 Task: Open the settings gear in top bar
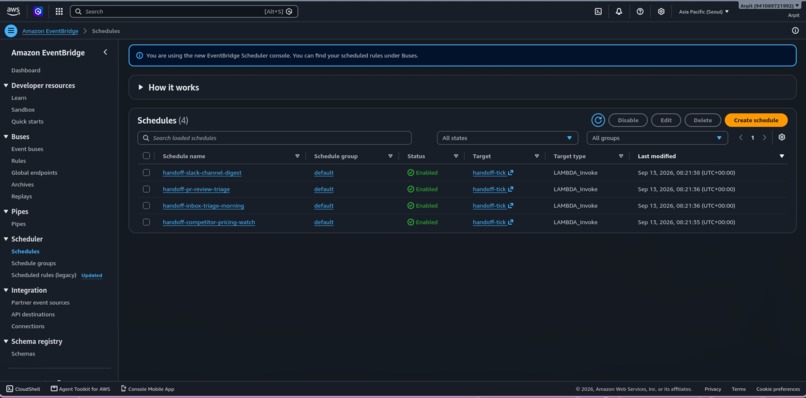point(661,11)
